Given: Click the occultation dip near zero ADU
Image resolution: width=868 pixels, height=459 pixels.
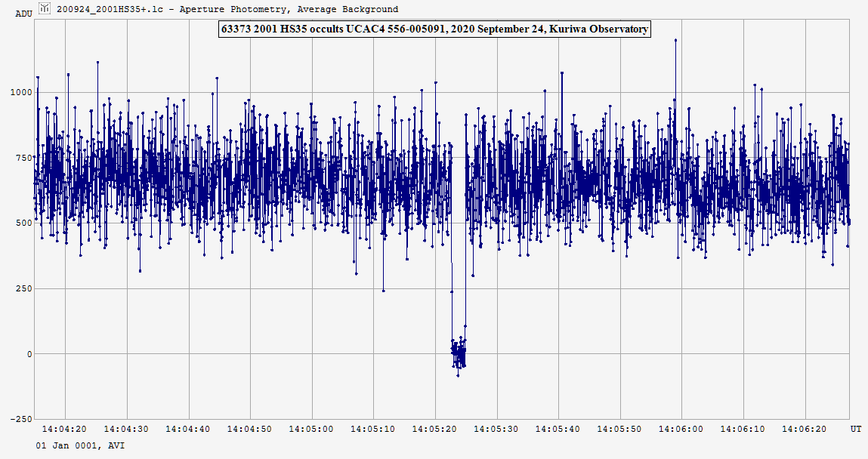Looking at the screenshot, I should [x=459, y=354].
